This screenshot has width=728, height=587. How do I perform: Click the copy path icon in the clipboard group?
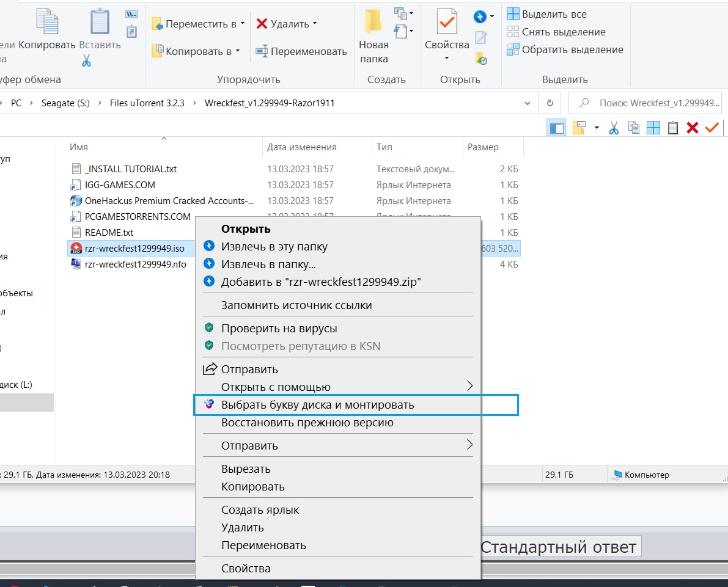pyautogui.click(x=132, y=15)
